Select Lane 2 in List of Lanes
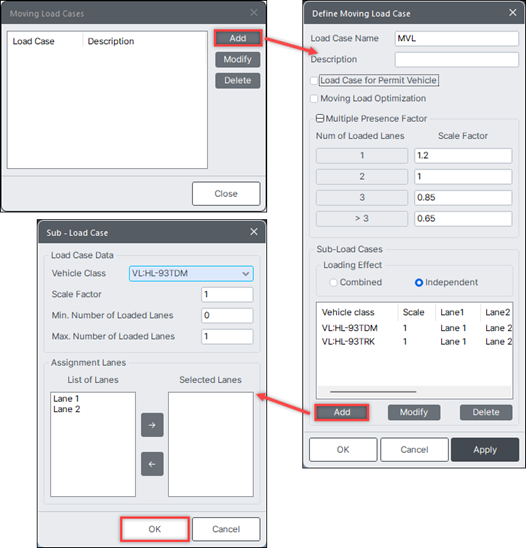The height and width of the screenshot is (548, 526). (x=67, y=409)
